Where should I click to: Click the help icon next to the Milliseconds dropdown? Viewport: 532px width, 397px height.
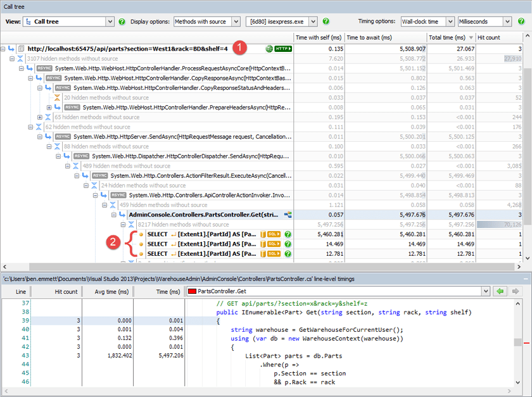click(521, 21)
